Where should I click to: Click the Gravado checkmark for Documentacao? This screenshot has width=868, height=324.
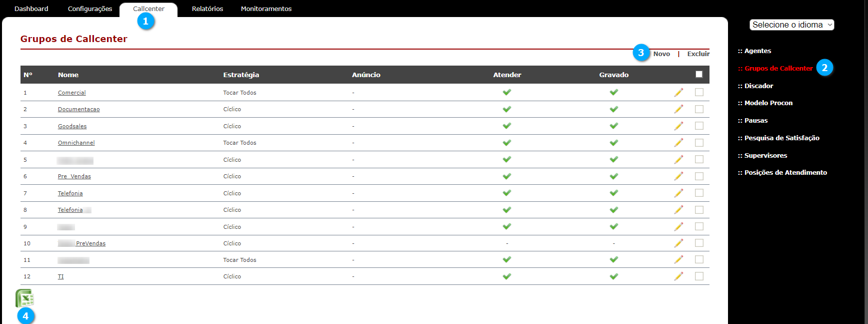(x=614, y=109)
